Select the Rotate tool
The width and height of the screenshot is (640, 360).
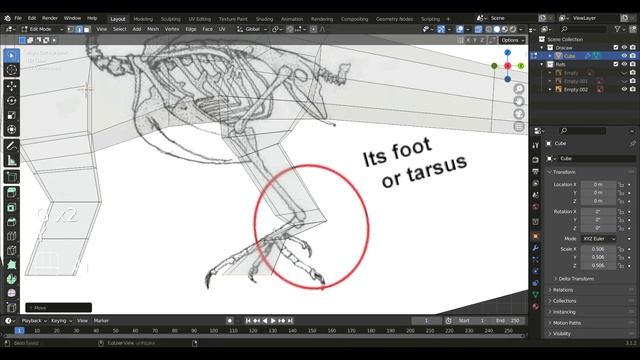[11, 100]
